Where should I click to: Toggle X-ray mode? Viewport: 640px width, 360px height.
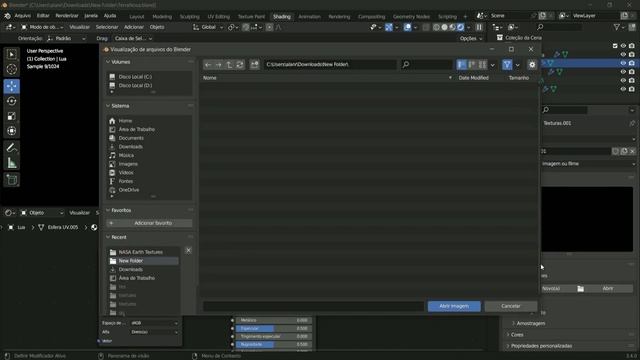point(426,27)
